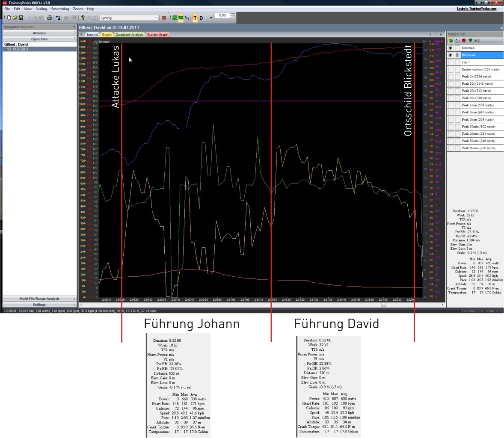The image size is (504, 438).
Task: Click the 123 numeric values icon
Action: [x=187, y=18]
